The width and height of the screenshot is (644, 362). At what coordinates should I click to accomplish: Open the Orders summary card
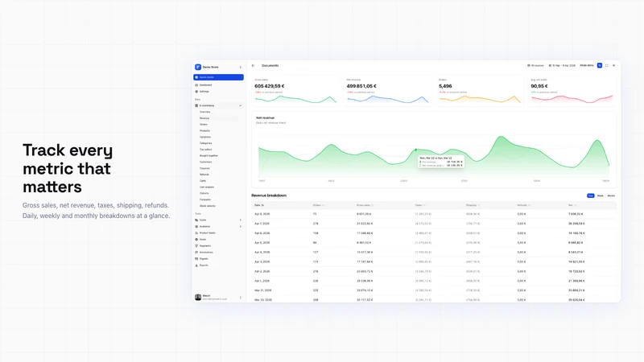coord(479,91)
